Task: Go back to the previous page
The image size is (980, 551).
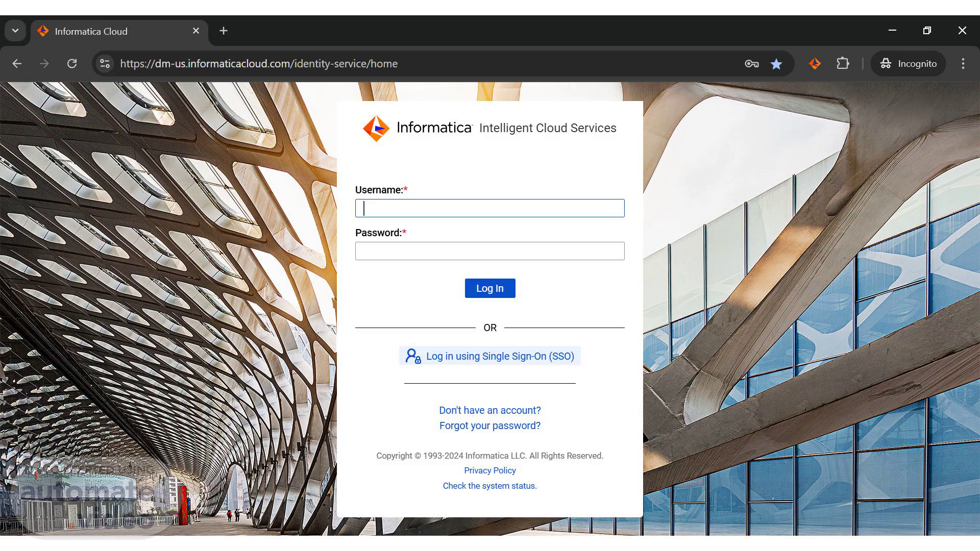Action: click(x=17, y=64)
